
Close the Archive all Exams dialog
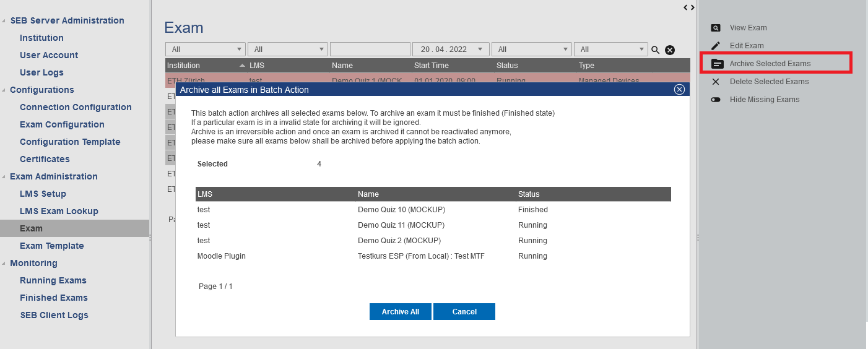tap(679, 90)
